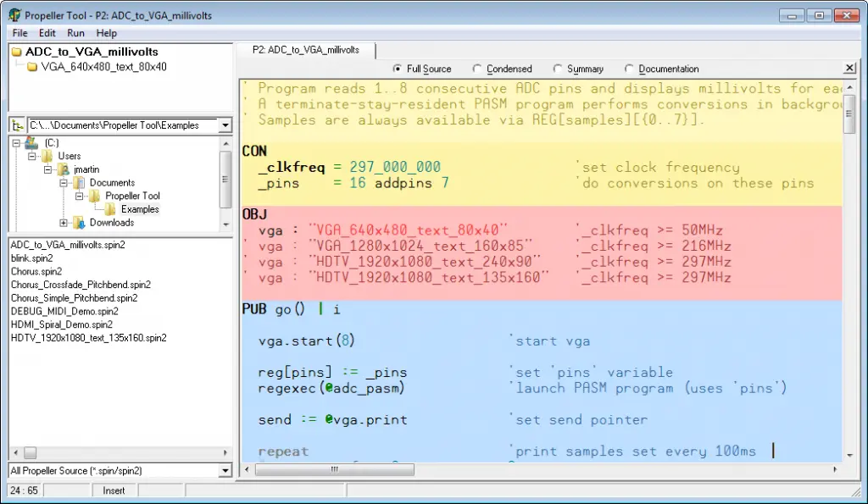
Task: Collapse the Users folder tree node
Action: 31,157
